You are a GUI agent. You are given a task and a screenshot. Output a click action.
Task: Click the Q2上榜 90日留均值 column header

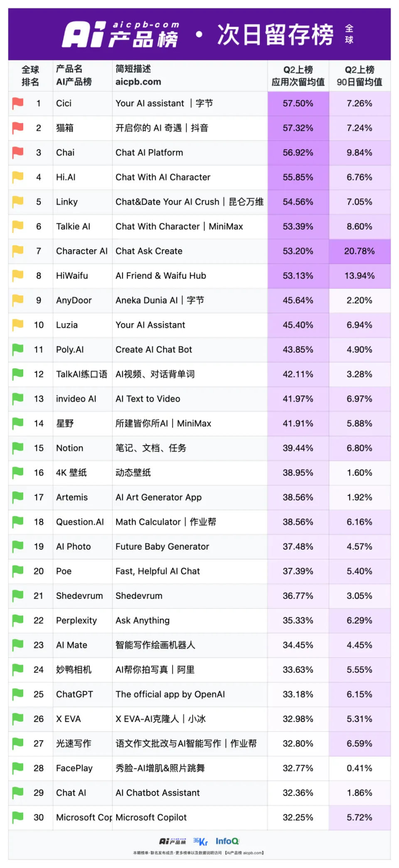360,76
